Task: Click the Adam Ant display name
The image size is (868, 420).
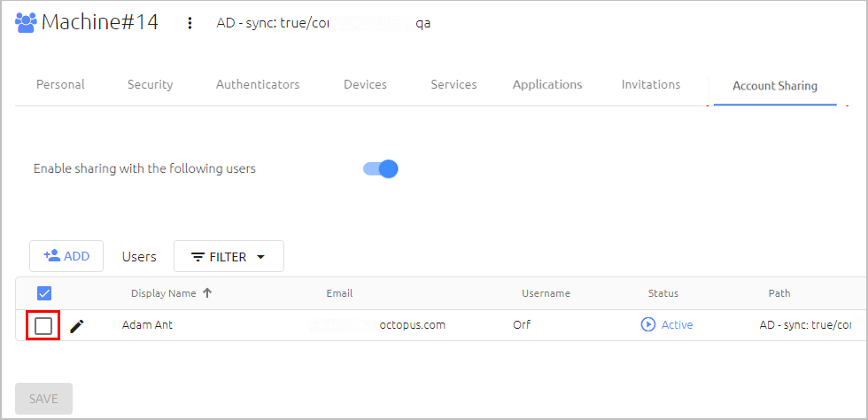Action: pyautogui.click(x=147, y=324)
